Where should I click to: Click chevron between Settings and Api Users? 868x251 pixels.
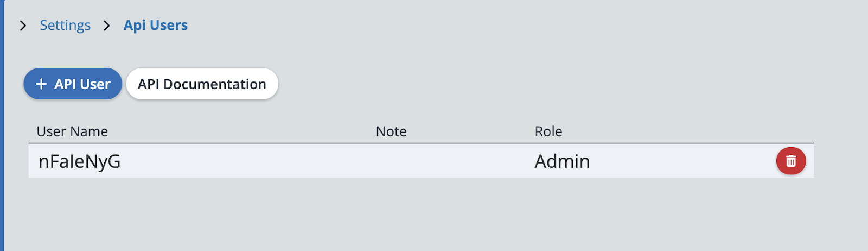[107, 26]
